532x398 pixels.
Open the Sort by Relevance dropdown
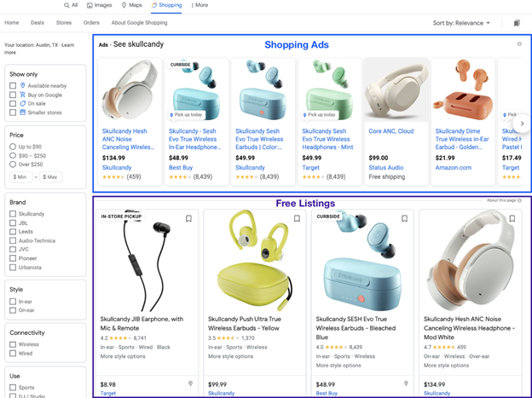[x=461, y=23]
